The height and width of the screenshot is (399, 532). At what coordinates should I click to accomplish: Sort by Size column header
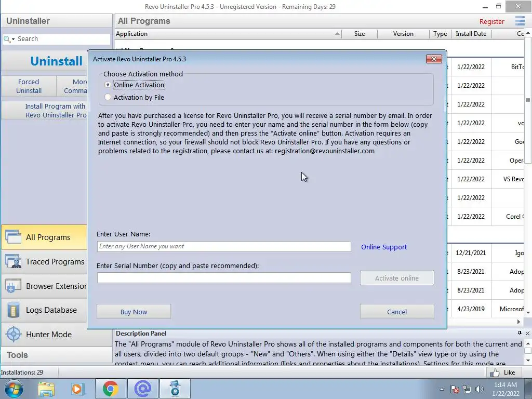(360, 34)
